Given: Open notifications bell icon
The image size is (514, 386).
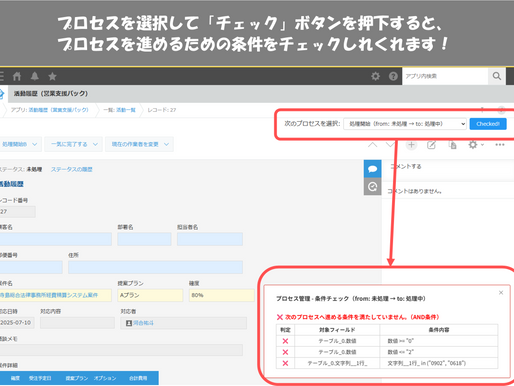Looking at the screenshot, I should point(35,76).
